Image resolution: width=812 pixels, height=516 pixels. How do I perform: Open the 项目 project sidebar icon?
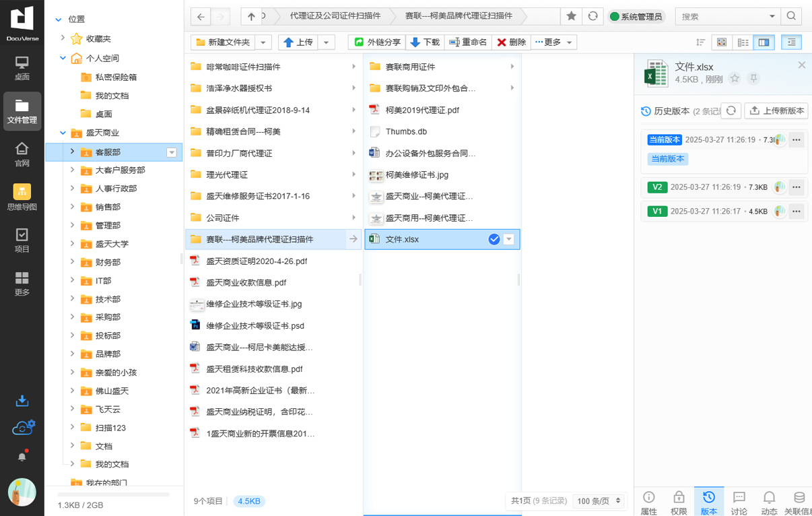pyautogui.click(x=22, y=240)
